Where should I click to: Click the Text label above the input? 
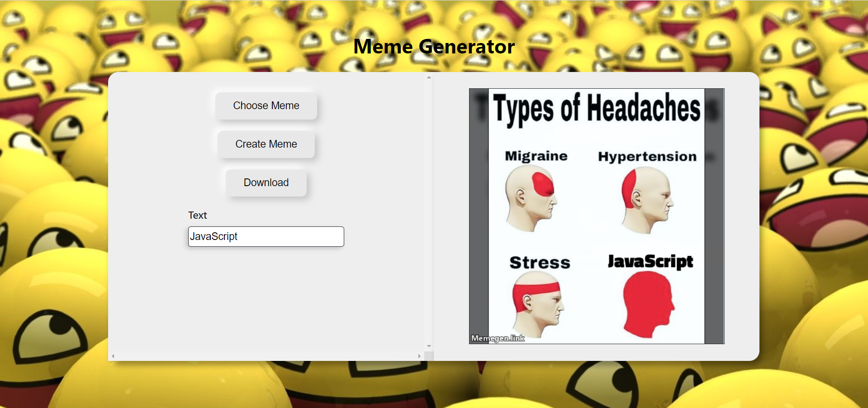pos(197,216)
